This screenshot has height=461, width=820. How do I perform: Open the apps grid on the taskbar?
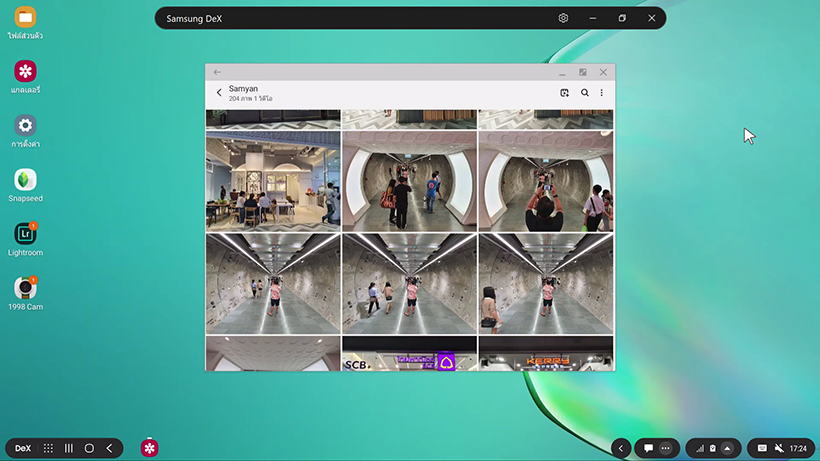tap(48, 448)
